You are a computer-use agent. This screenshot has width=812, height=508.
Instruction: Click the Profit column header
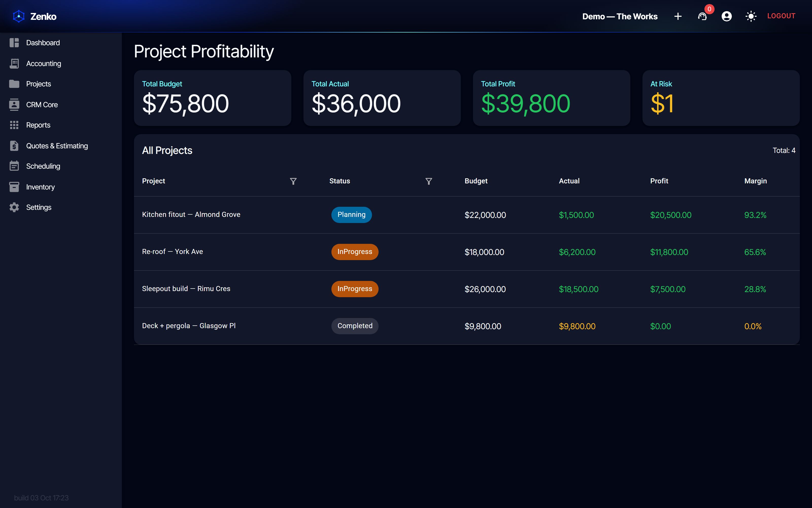pos(659,181)
